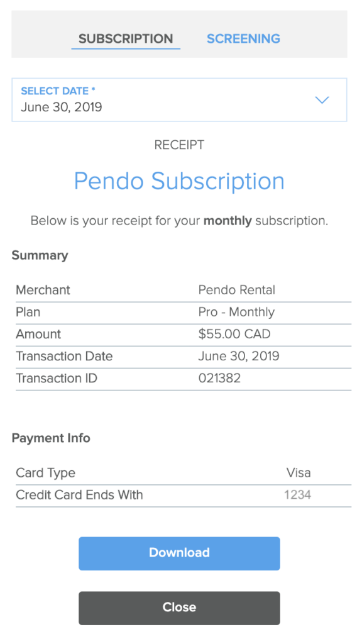The width and height of the screenshot is (362, 644).
Task: Switch to the SUBSCRIPTION tab
Action: (126, 38)
